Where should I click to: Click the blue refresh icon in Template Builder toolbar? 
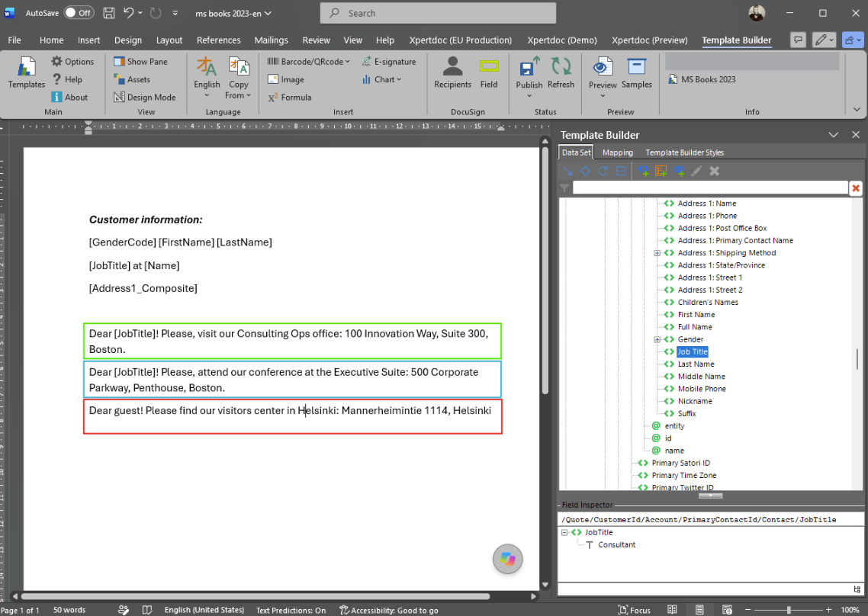(x=603, y=171)
